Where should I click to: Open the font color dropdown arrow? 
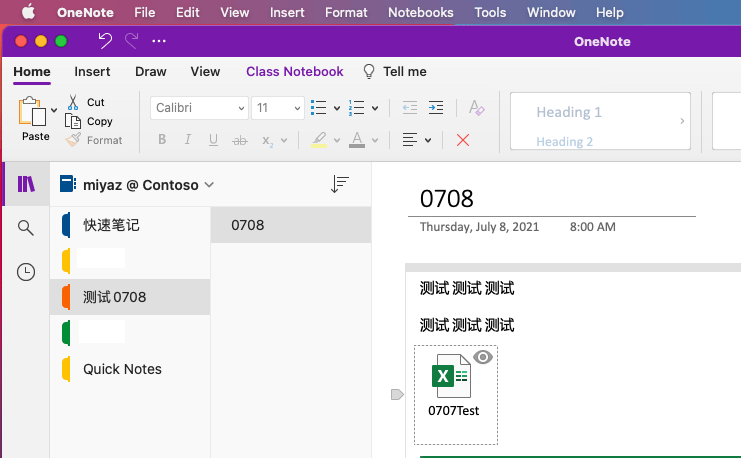point(375,140)
